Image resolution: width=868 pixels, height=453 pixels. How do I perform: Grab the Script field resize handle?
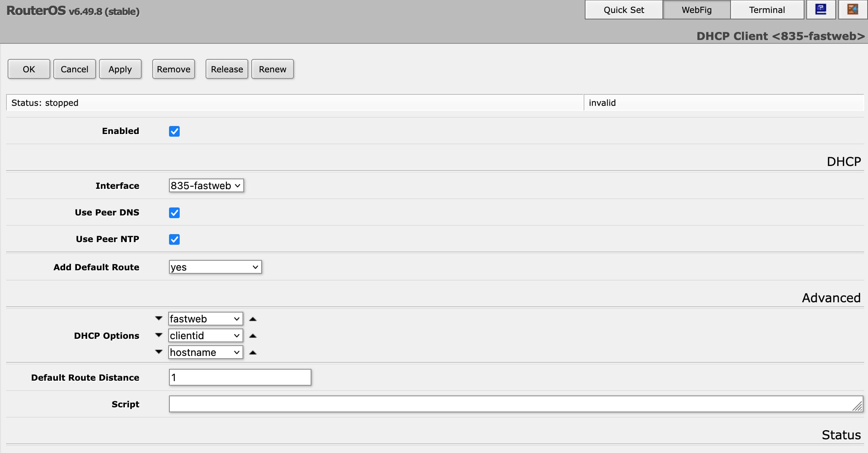(x=858, y=407)
